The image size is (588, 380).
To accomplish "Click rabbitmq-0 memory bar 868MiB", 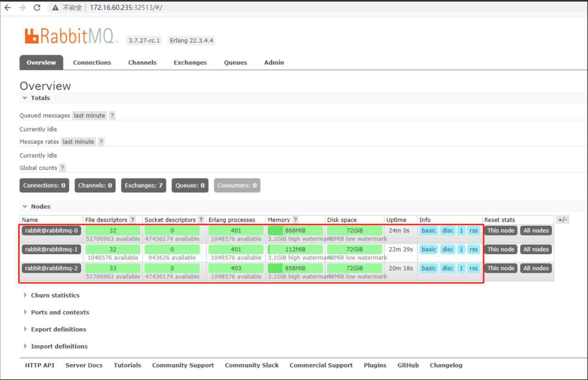I will point(296,230).
